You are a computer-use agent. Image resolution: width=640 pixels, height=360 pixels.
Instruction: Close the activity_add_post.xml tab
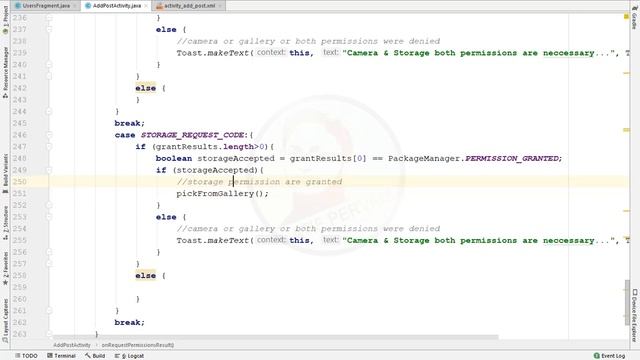point(220,6)
